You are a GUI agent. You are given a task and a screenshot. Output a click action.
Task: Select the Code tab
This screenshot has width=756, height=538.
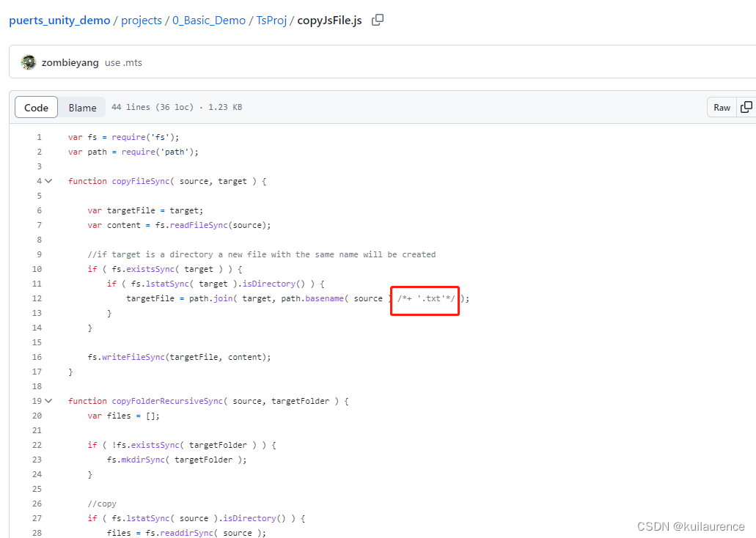pyautogui.click(x=36, y=107)
